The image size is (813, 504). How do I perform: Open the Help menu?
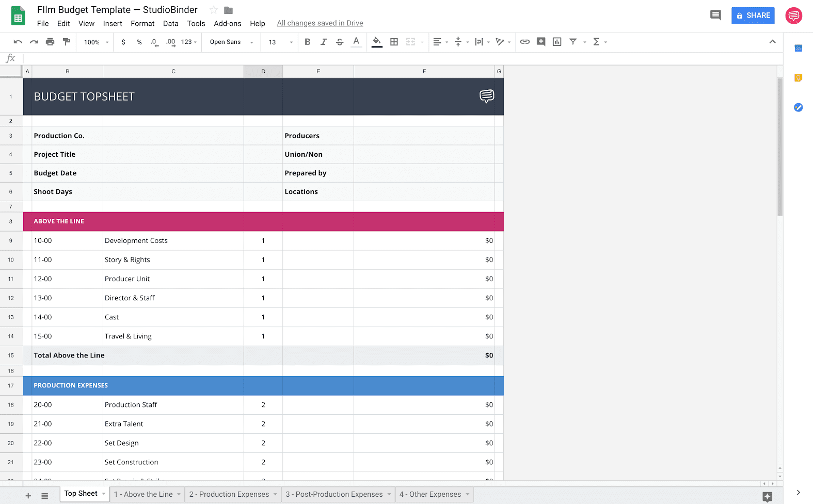[258, 23]
